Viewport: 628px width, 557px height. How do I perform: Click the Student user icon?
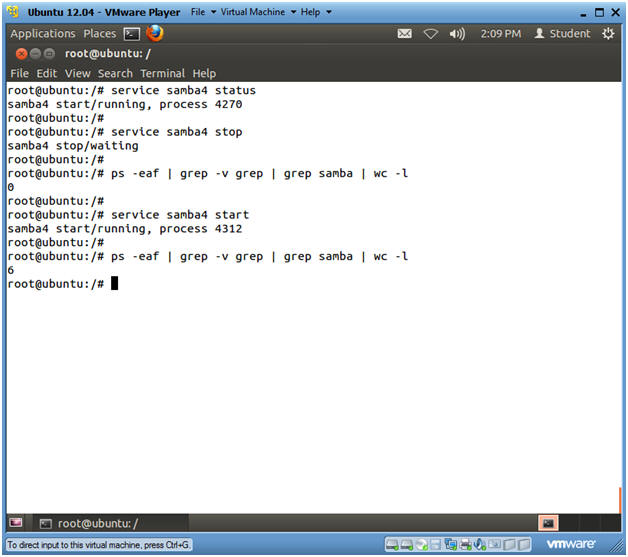tap(539, 33)
